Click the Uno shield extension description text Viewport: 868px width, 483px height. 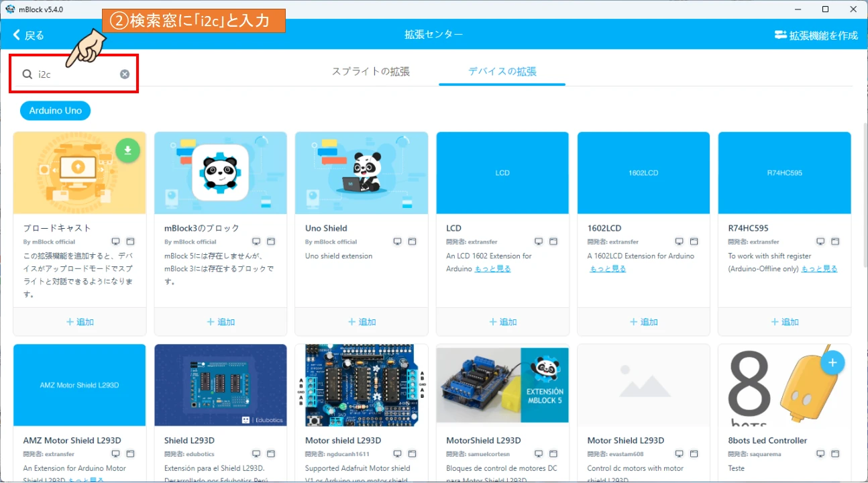(339, 256)
